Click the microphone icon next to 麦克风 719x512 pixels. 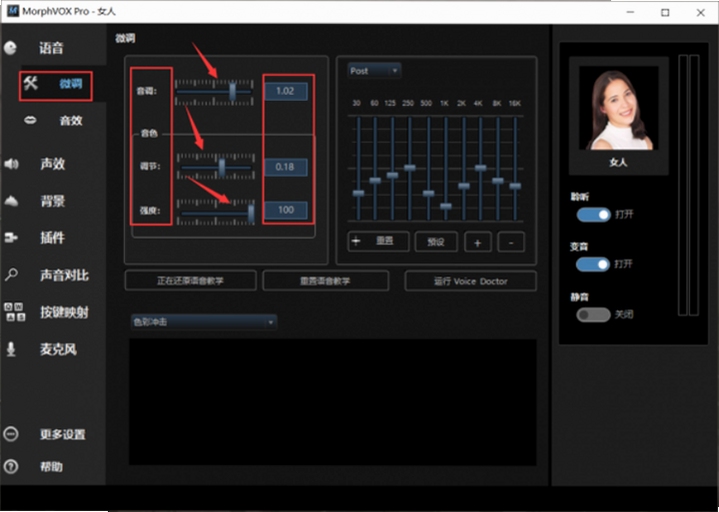click(11, 349)
